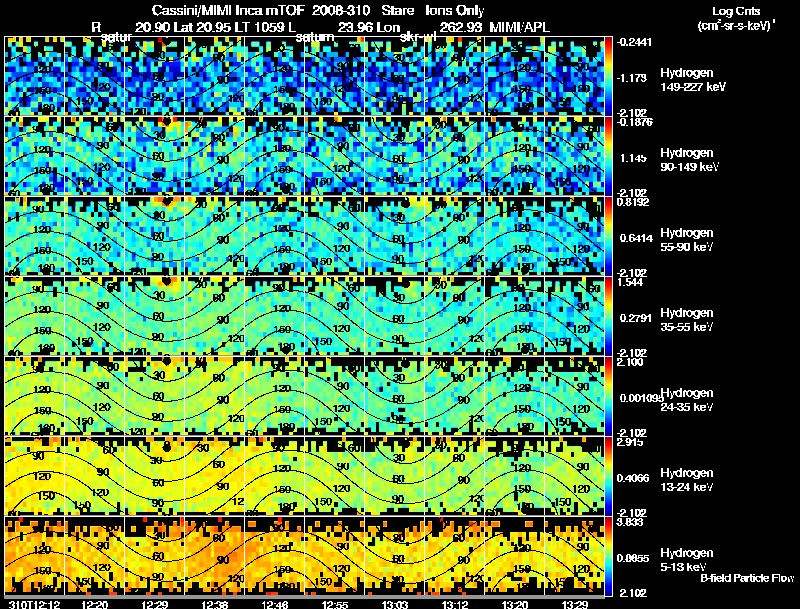Select the '2008-310' date in the title

pos(341,11)
